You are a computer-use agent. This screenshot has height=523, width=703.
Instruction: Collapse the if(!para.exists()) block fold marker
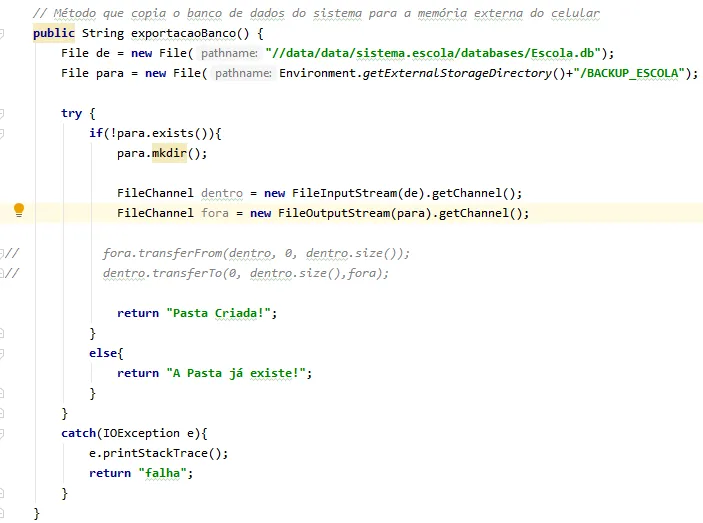[x=5, y=133]
